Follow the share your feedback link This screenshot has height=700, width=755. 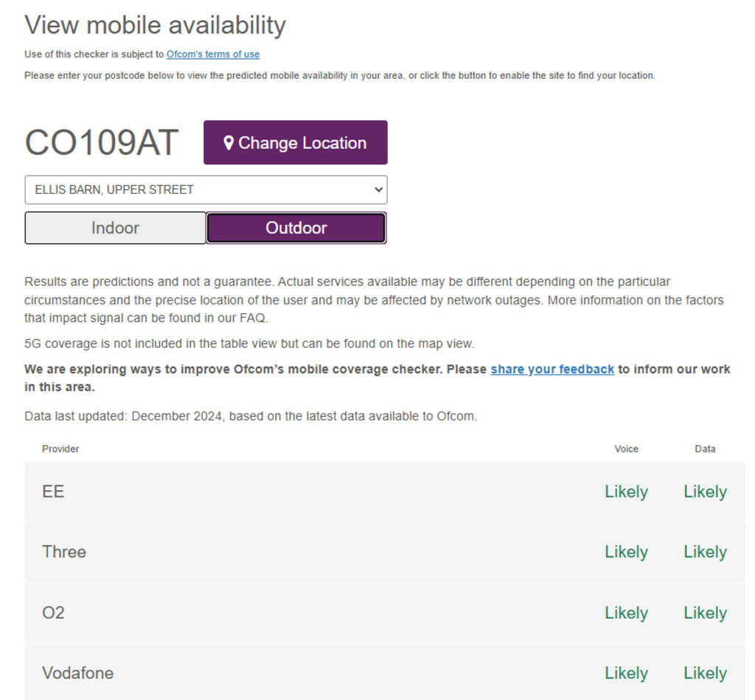(x=552, y=369)
